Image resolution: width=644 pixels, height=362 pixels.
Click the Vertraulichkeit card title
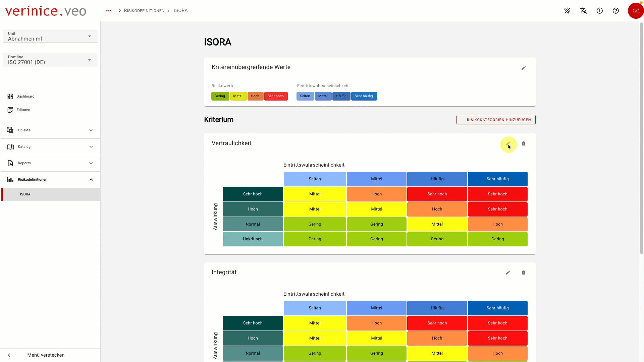(x=231, y=143)
